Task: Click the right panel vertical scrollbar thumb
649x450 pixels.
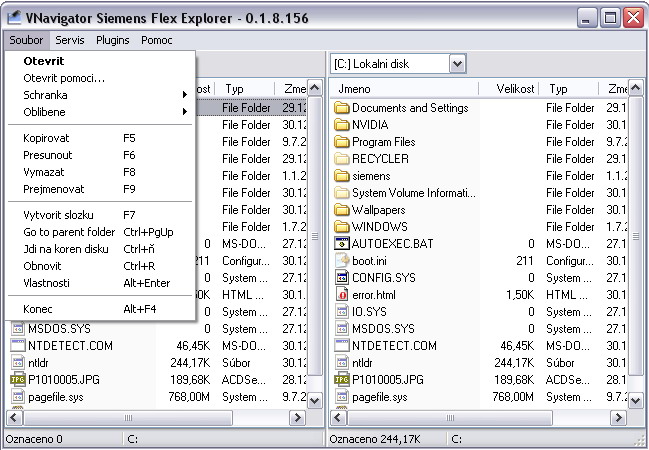Action: [635, 237]
